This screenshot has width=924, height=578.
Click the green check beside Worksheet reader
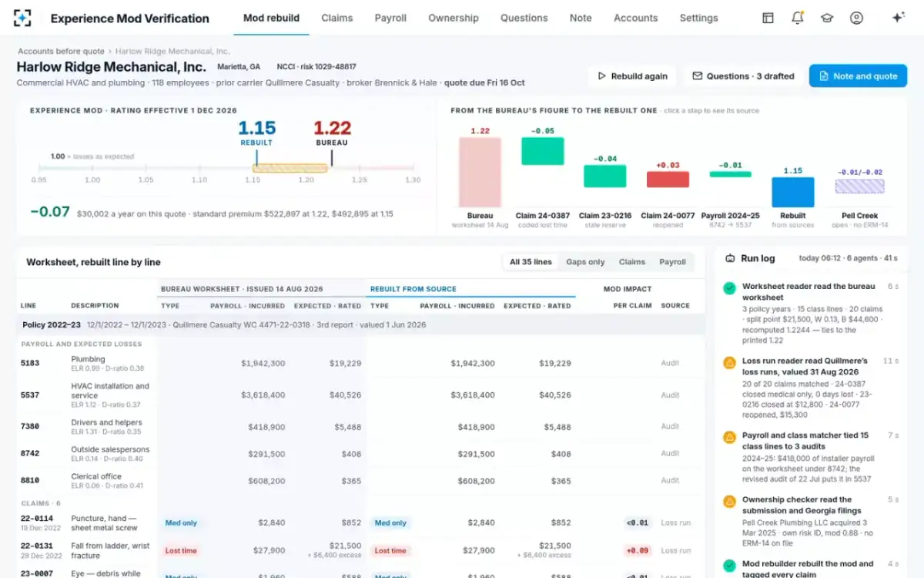coord(729,287)
